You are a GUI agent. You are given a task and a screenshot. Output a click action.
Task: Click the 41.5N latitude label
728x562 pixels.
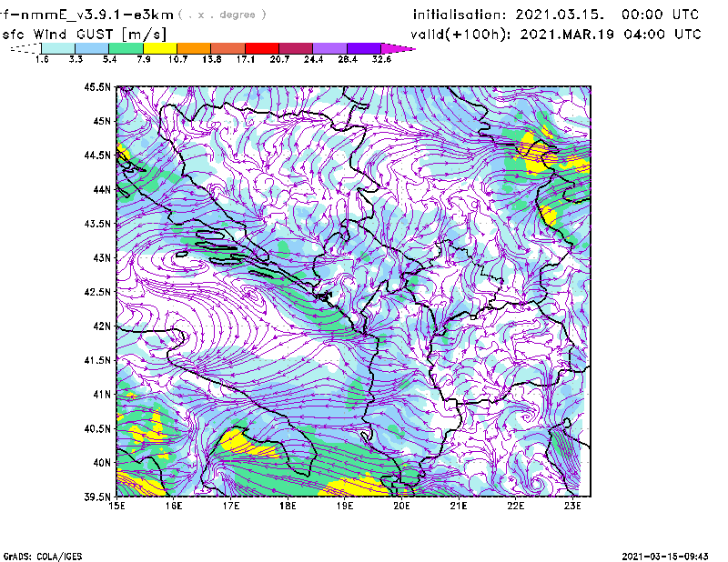point(97,360)
